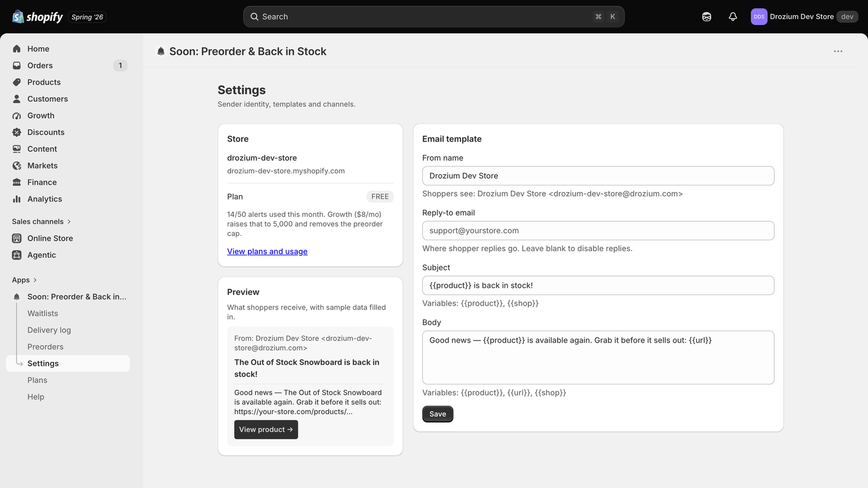Click the bell icon beside page title
868x488 pixels.
pos(161,52)
